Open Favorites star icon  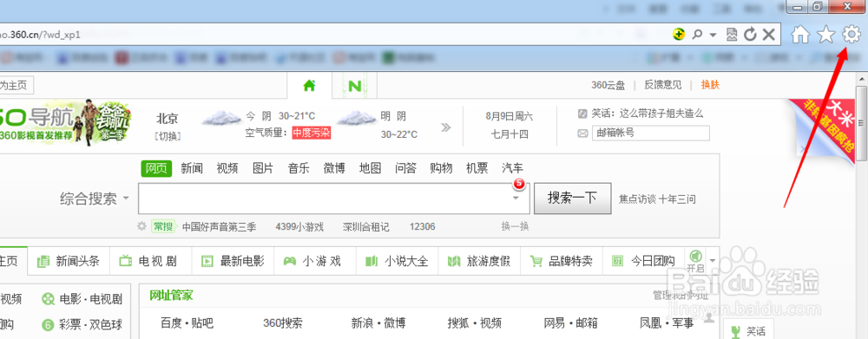[x=825, y=35]
